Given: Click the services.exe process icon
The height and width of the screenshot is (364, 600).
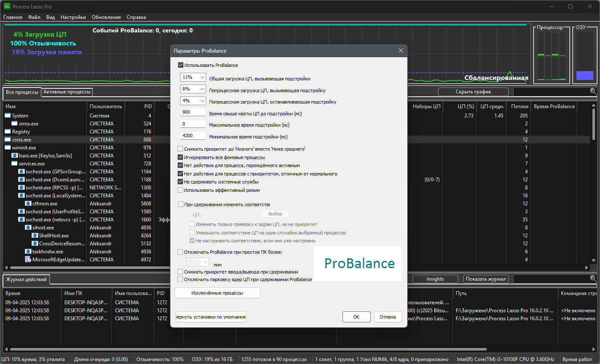Looking at the screenshot, I should tap(15, 164).
